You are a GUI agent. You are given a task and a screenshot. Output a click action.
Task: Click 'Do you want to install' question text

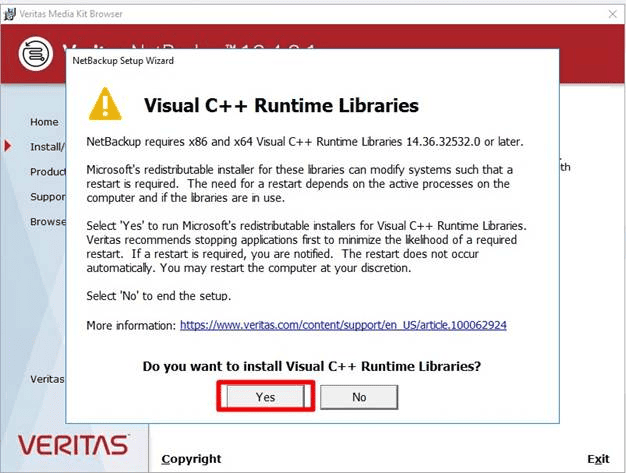[312, 366]
